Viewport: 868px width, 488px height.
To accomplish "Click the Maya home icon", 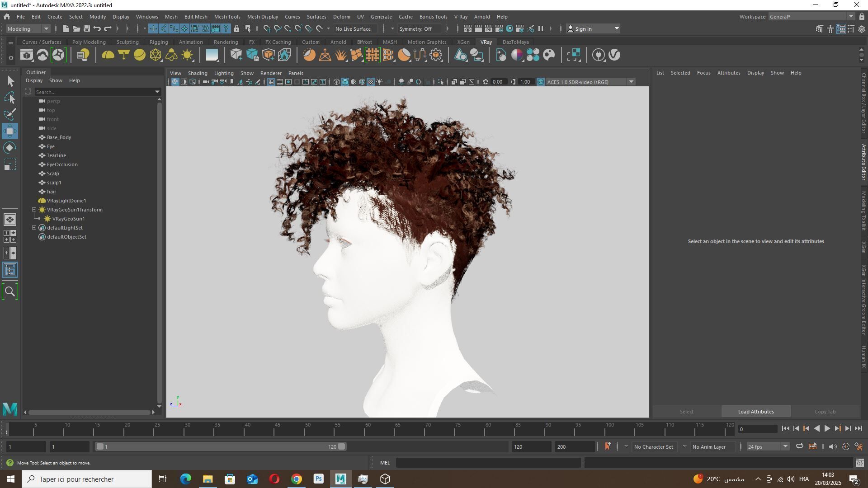I will [7, 17].
